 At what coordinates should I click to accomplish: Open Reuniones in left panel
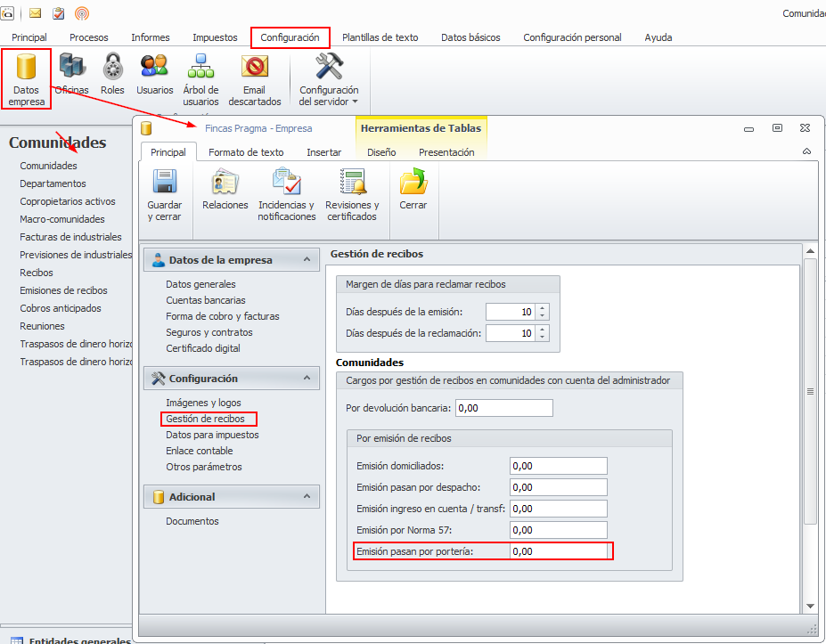point(42,326)
